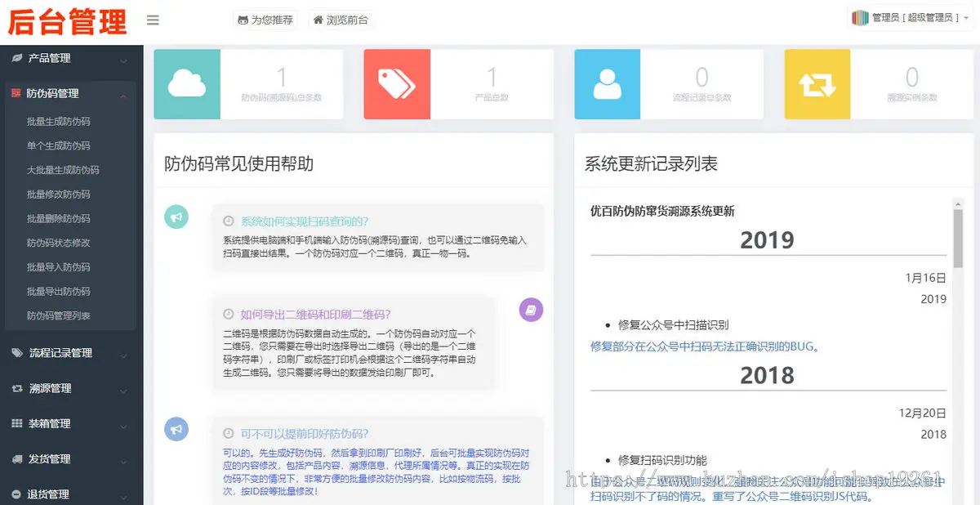Expand the 装箱管理 chevron
Screen dimensions: 980x505
point(123,426)
